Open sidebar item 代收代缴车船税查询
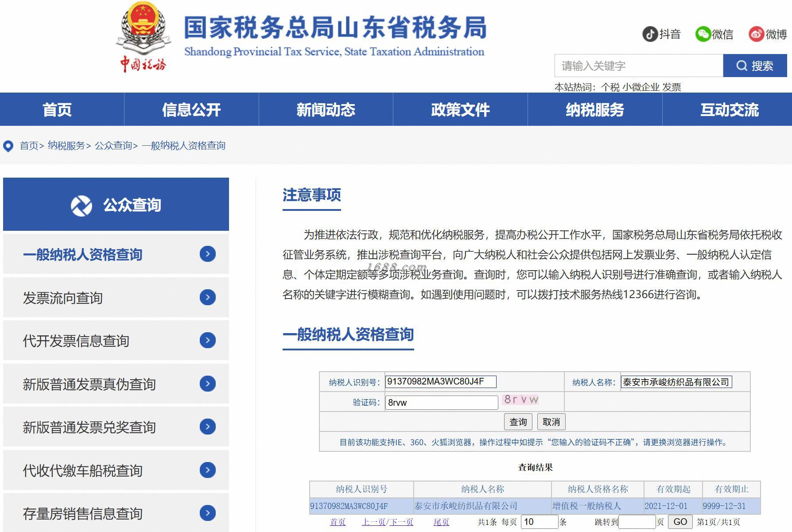The height and width of the screenshot is (532, 792). 116,470
